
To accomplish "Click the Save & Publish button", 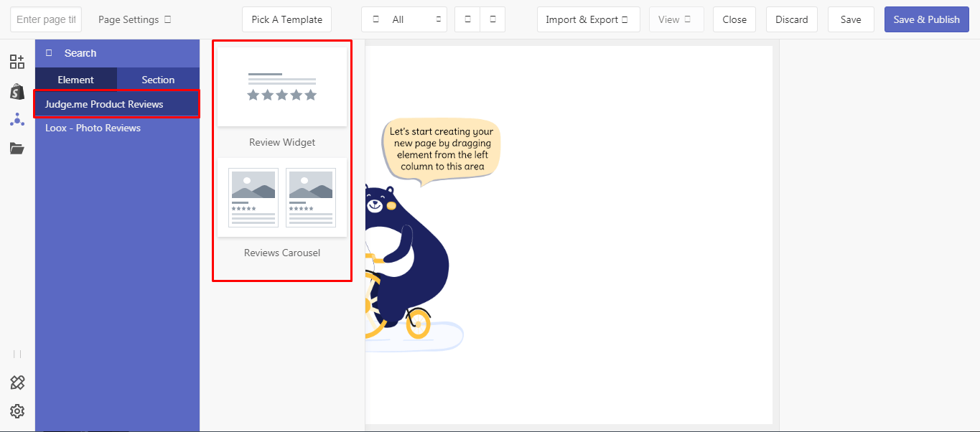I will click(x=927, y=19).
